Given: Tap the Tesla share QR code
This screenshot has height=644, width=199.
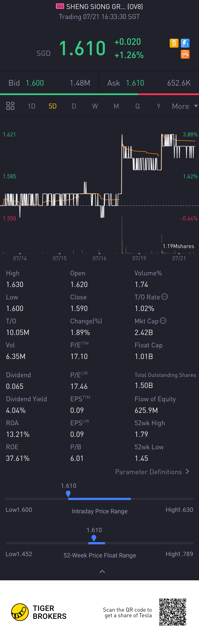Looking at the screenshot, I should (173, 612).
